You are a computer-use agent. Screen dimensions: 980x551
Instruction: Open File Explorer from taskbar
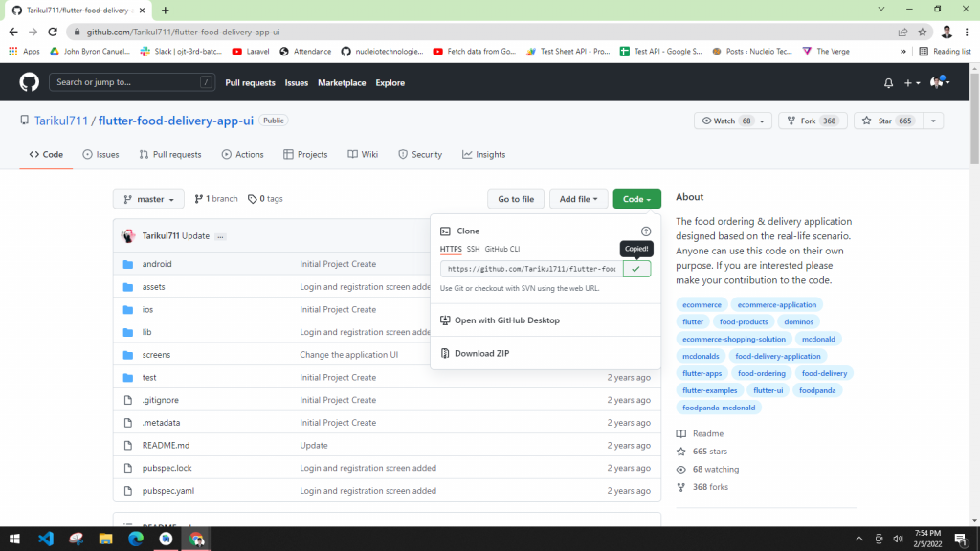pyautogui.click(x=105, y=539)
